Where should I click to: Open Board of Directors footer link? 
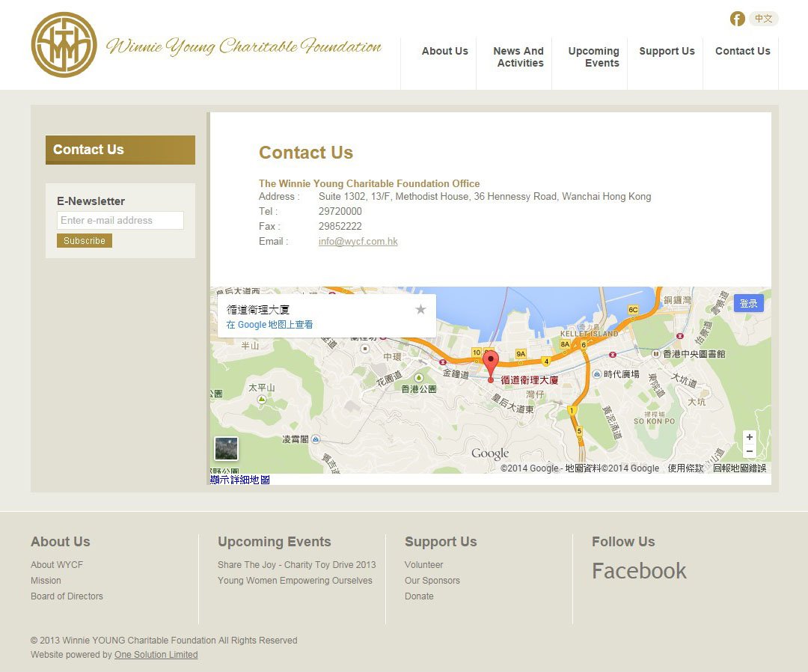click(x=67, y=596)
